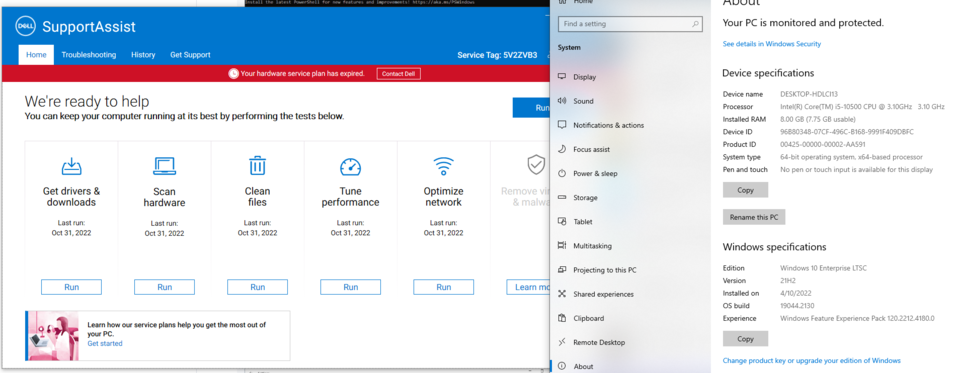Click the Optimize network wifi icon
Screen dimensions: 960x373
tap(443, 166)
